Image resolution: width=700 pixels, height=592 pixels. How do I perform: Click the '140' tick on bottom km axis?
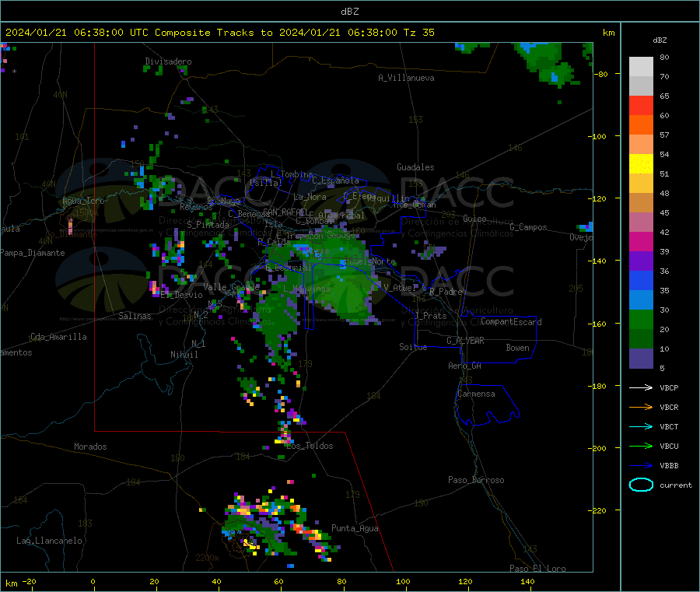[527, 581]
